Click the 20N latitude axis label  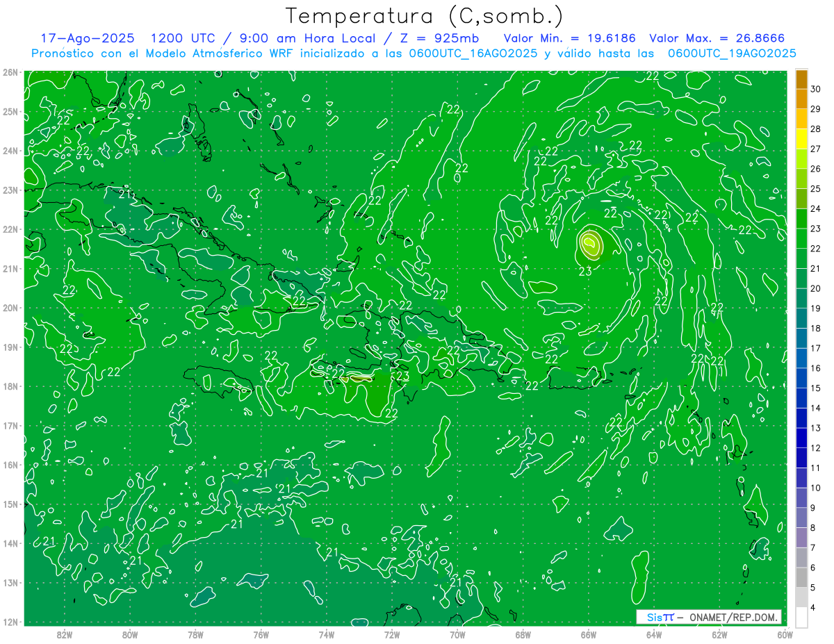coord(10,308)
